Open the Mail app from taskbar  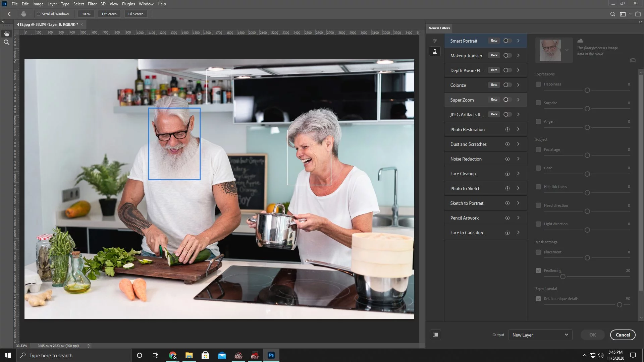click(x=222, y=355)
